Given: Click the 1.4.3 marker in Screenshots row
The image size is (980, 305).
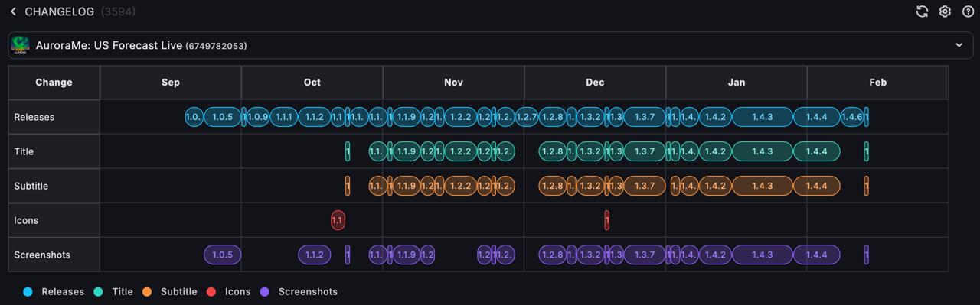Looking at the screenshot, I should point(763,255).
